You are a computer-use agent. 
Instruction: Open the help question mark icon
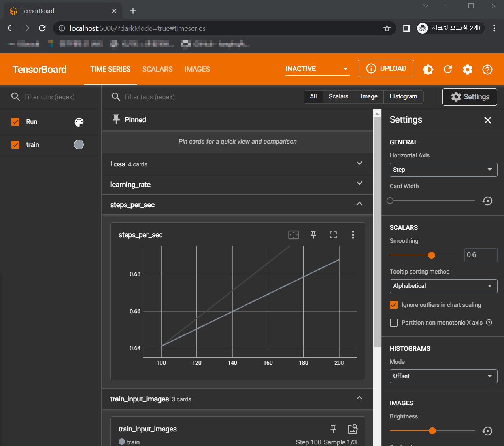[487, 70]
